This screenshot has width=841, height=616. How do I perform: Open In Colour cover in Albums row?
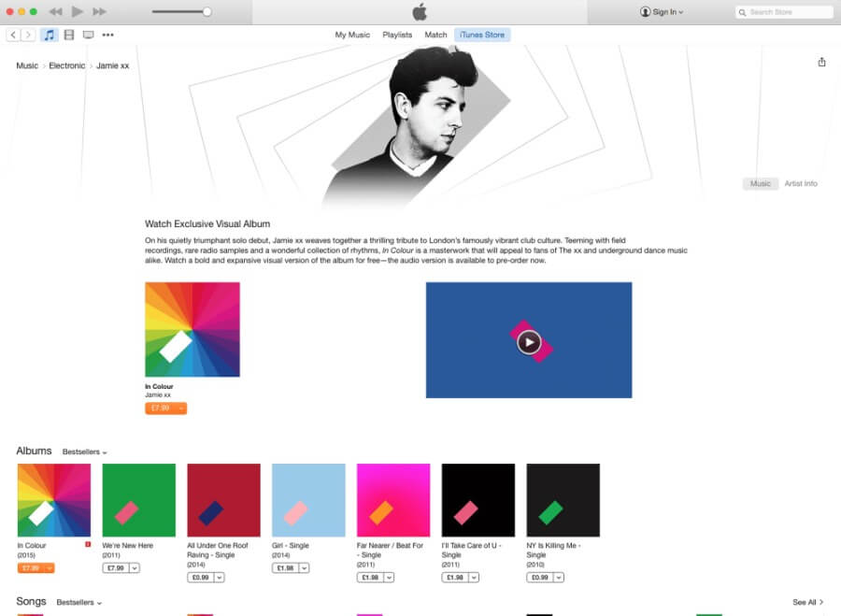tap(54, 500)
